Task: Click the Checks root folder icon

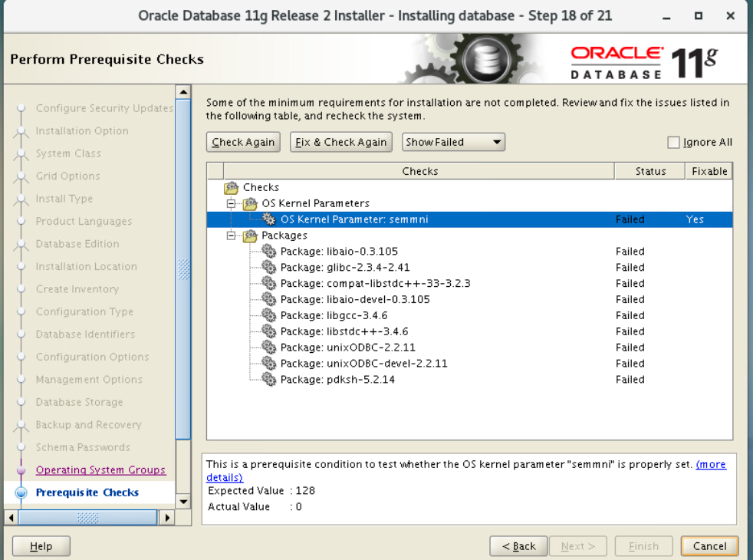Action: [x=232, y=187]
